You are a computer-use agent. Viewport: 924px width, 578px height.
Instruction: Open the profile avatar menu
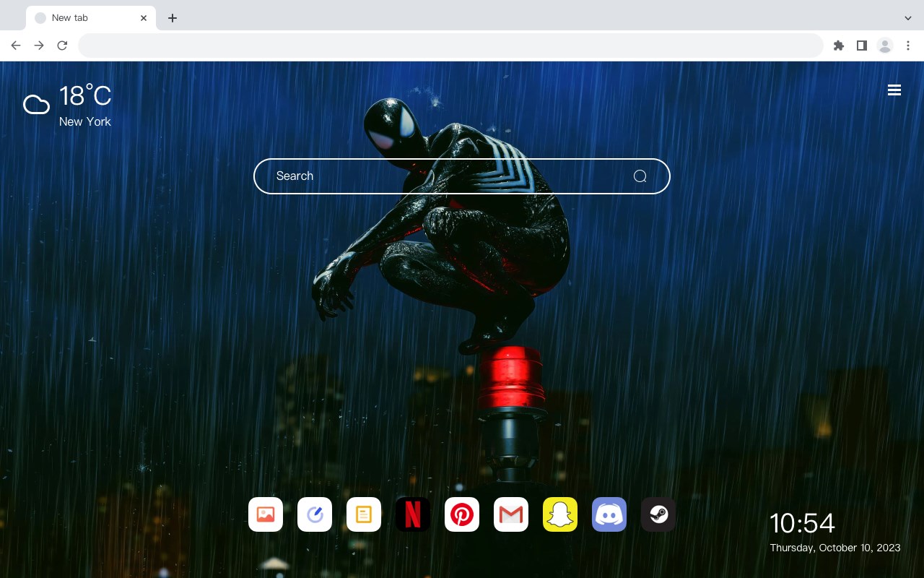[x=885, y=46]
